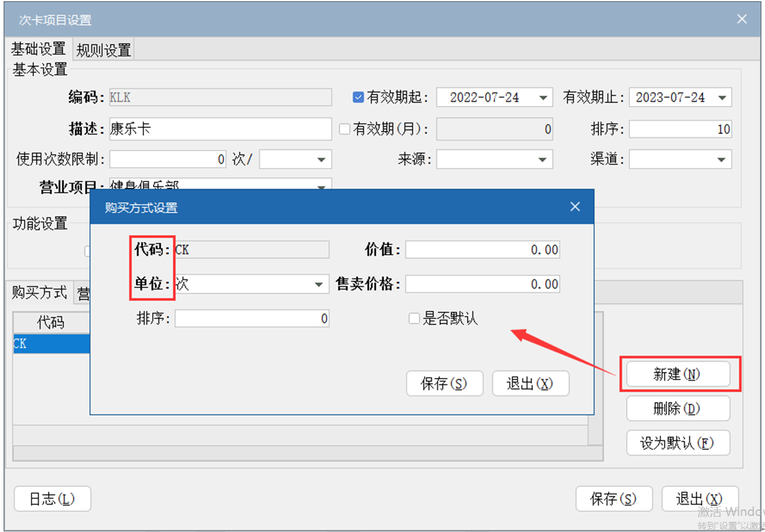This screenshot has width=765, height=532.
Task: Click the 保存(S) button in 购买方式设置 dialog
Action: tap(444, 384)
